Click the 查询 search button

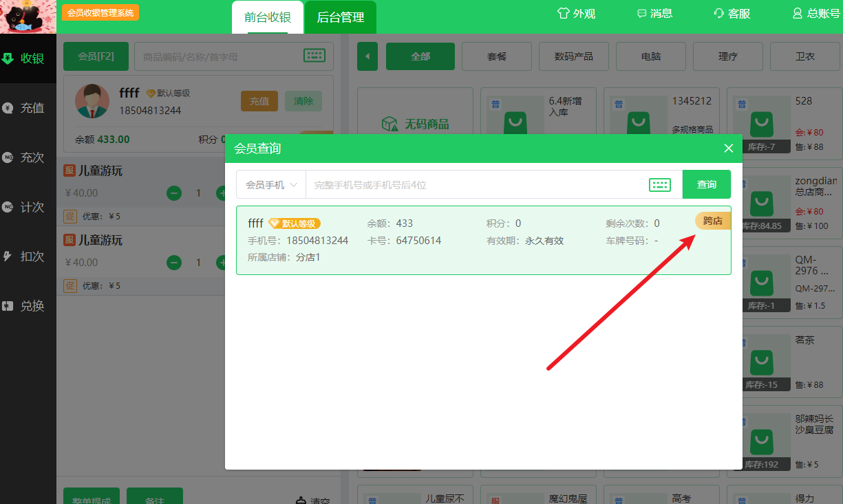[706, 184]
